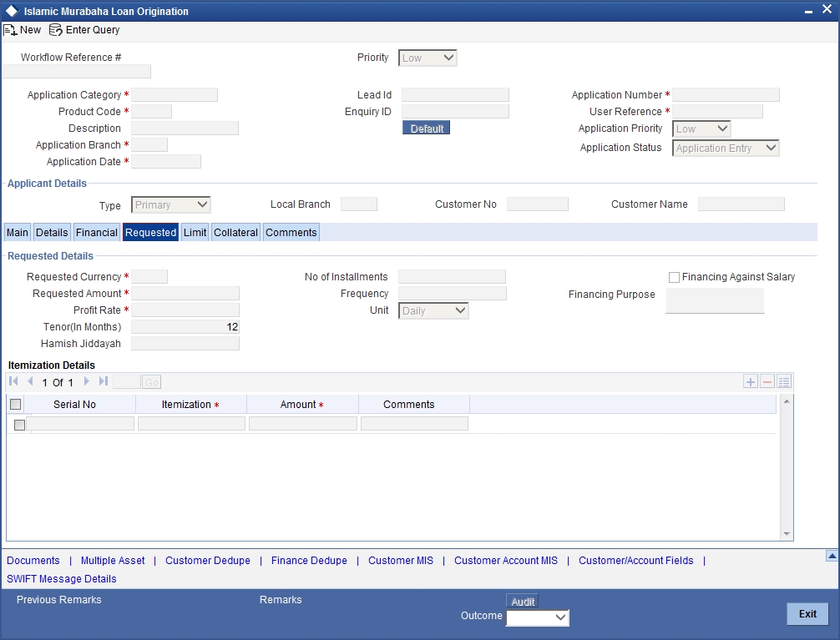The height and width of the screenshot is (640, 840).
Task: Tick the first itemization row checkbox
Action: pyautogui.click(x=19, y=426)
